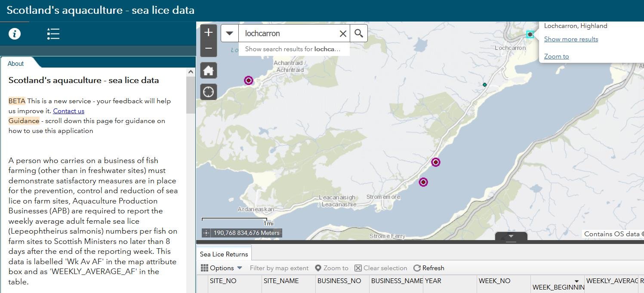Viewport: 644px width, 293px height.
Task: Collapse the attribute table panel chevron
Action: [511, 236]
